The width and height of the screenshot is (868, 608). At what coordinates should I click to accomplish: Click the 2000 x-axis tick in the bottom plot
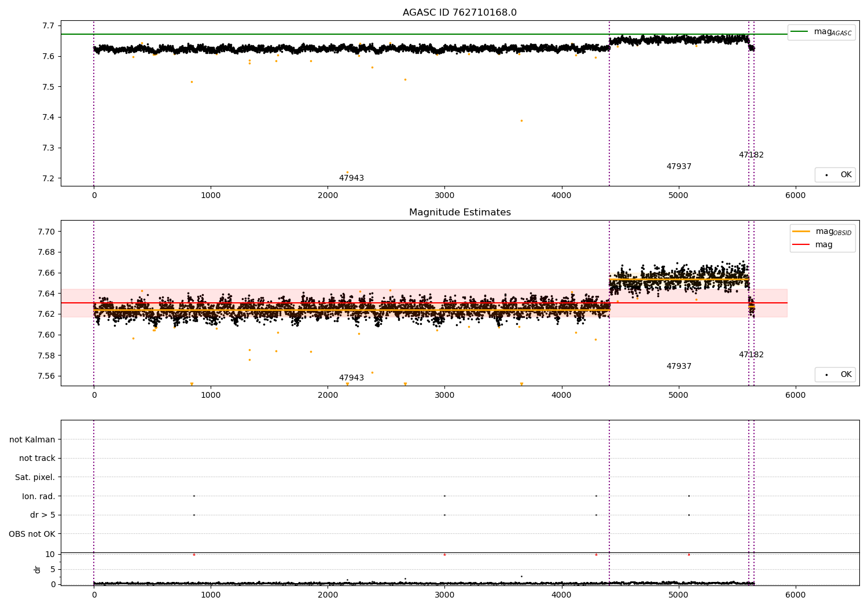tap(328, 595)
